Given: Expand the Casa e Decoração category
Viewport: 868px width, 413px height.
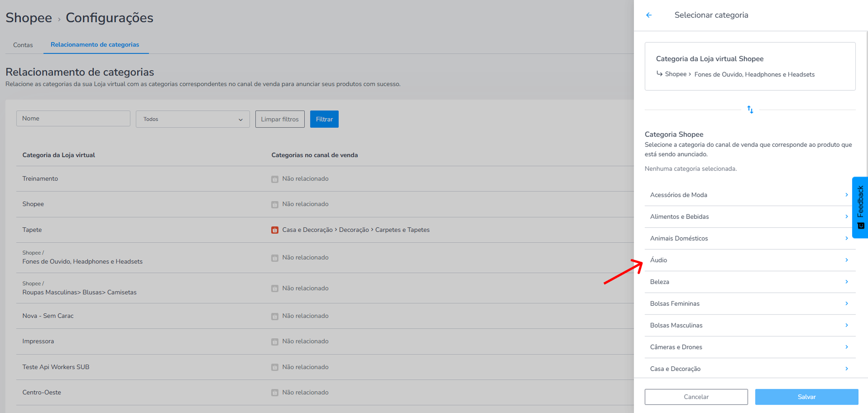Looking at the screenshot, I should (750, 369).
